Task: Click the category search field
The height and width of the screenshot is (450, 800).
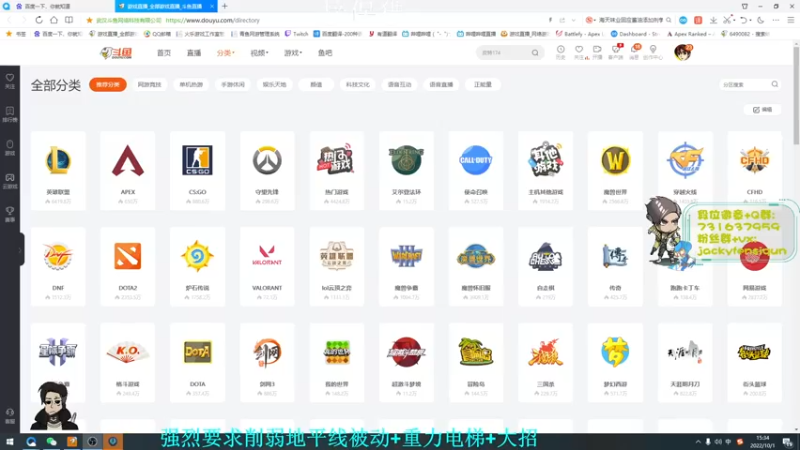Action: 749,85
